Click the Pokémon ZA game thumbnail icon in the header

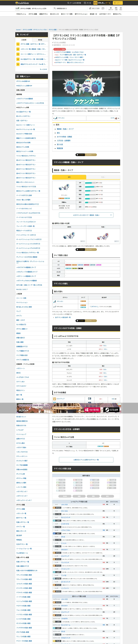click(18, 8)
